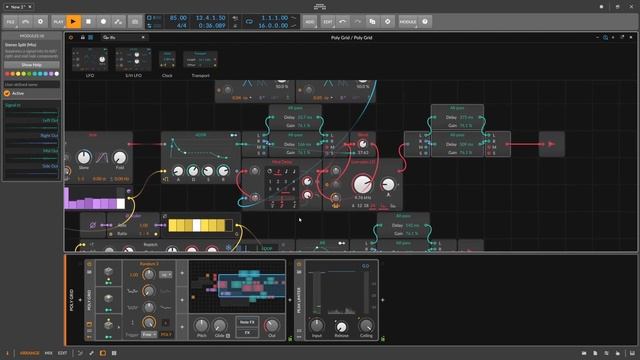Click the Fold knob
The width and height of the screenshot is (640, 360).
pos(120,157)
